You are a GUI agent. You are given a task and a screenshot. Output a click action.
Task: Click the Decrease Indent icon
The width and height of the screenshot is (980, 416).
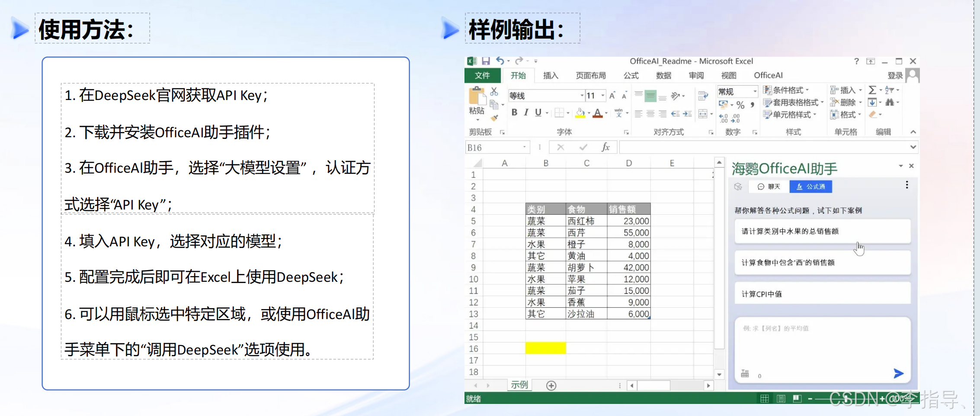click(676, 114)
